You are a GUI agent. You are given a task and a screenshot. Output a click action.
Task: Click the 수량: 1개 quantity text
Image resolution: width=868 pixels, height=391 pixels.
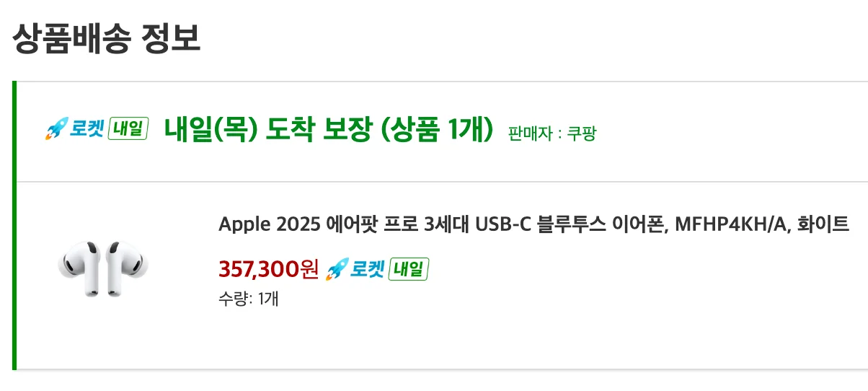coord(248,299)
